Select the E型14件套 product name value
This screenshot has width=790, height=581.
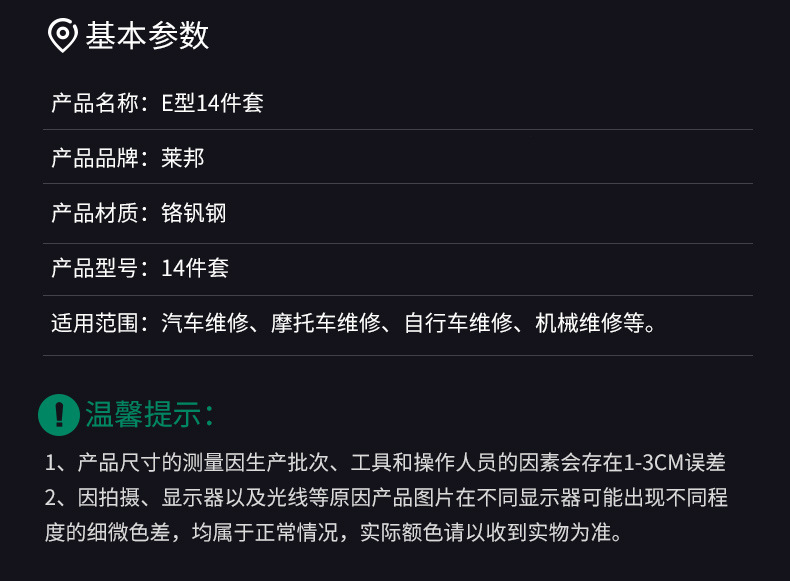212,103
